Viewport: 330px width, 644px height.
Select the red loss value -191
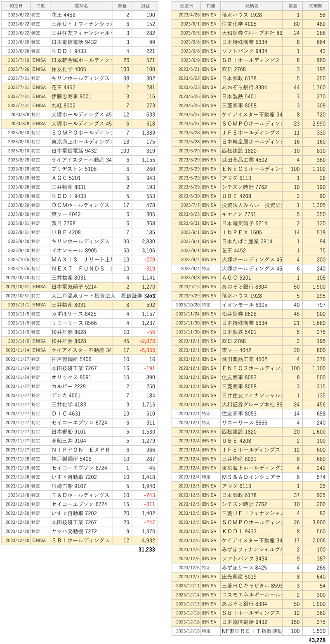(x=149, y=368)
